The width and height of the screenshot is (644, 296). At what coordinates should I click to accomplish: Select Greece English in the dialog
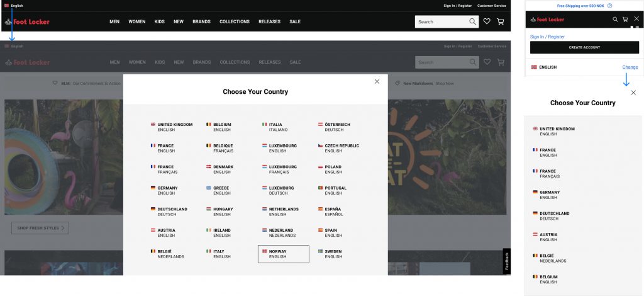218,190
